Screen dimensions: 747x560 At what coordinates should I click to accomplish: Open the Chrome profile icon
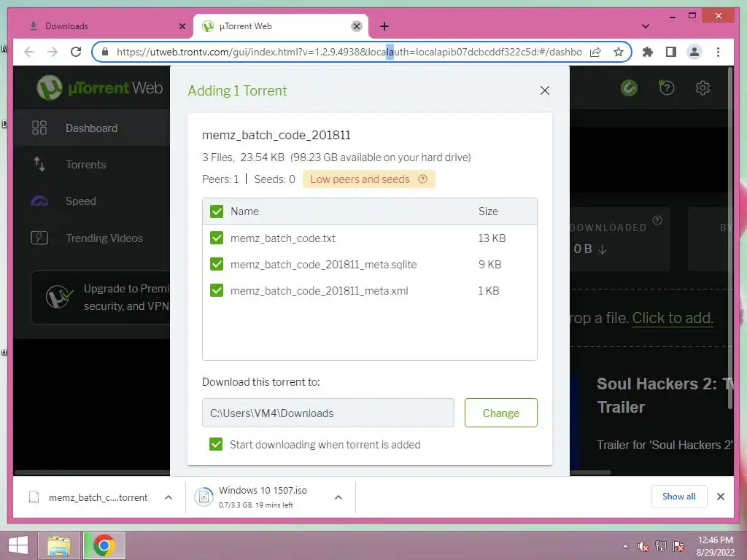pos(694,52)
